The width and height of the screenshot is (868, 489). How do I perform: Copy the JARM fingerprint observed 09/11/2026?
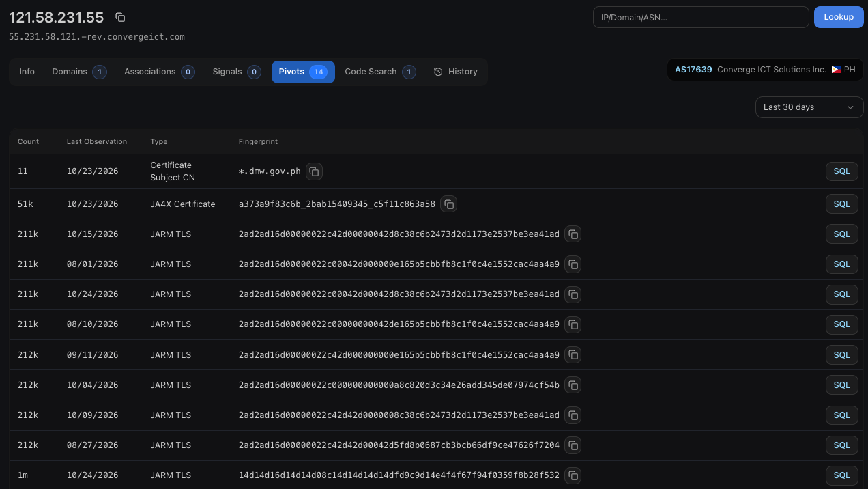pyautogui.click(x=573, y=354)
